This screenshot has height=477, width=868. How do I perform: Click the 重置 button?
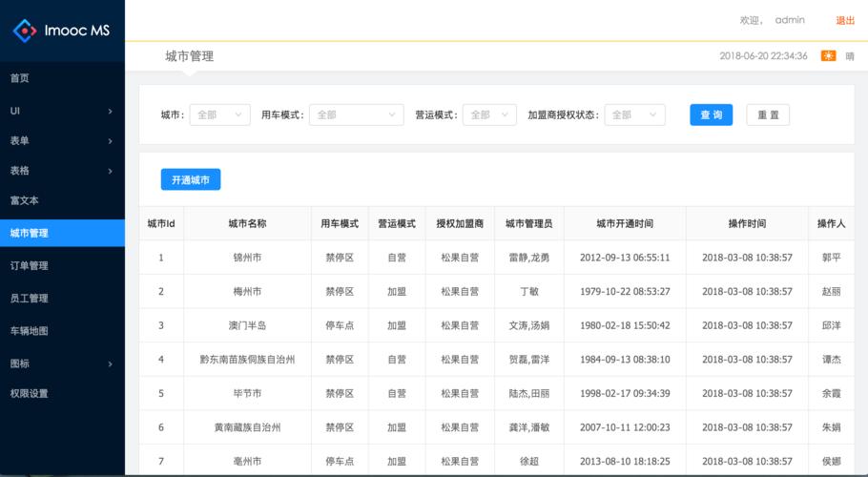pos(768,114)
